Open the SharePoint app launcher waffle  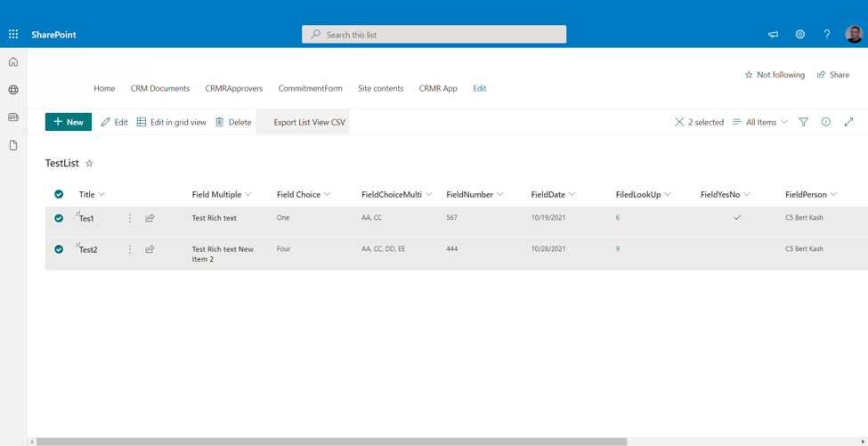(x=13, y=35)
